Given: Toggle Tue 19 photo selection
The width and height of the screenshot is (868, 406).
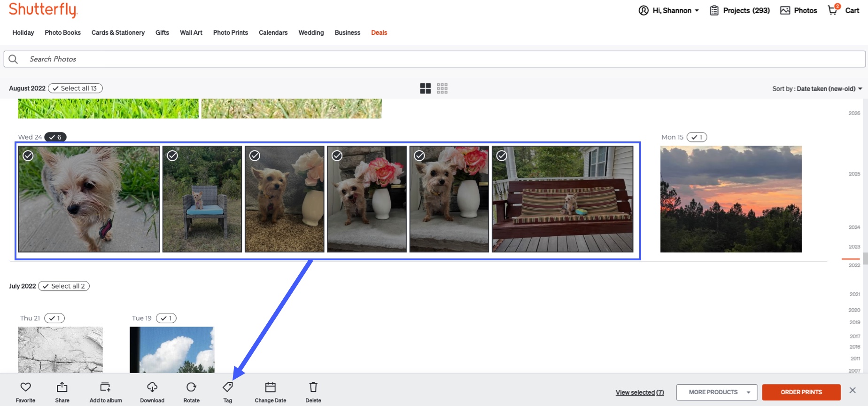Looking at the screenshot, I should (166, 318).
